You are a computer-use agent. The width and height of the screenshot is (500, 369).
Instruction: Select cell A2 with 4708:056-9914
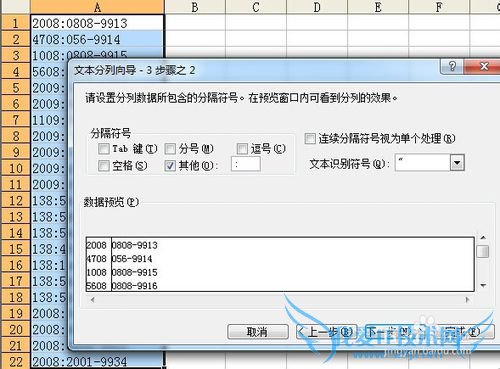coord(97,39)
